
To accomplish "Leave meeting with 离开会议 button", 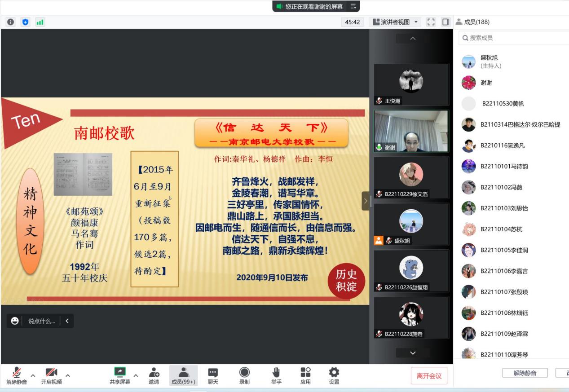I will [x=429, y=376].
